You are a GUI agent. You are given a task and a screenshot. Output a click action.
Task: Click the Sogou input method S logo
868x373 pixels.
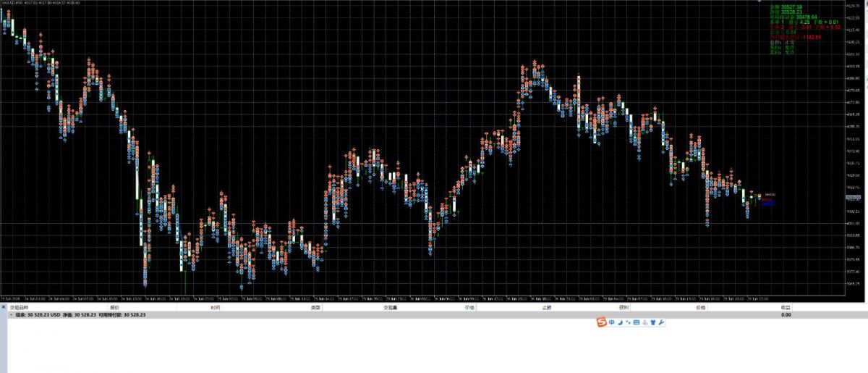pos(602,322)
